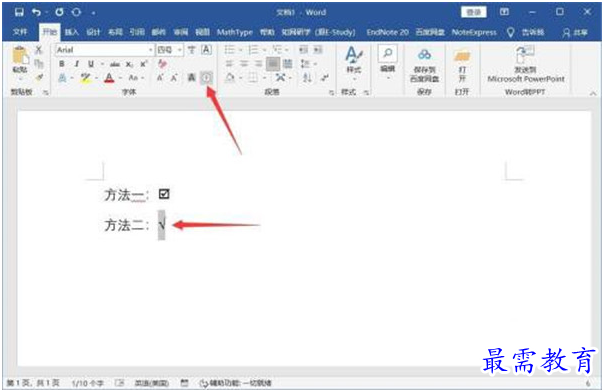Toggle Justify paragraph alignment
This screenshot has height=392, width=604.
pyautogui.click(x=273, y=64)
